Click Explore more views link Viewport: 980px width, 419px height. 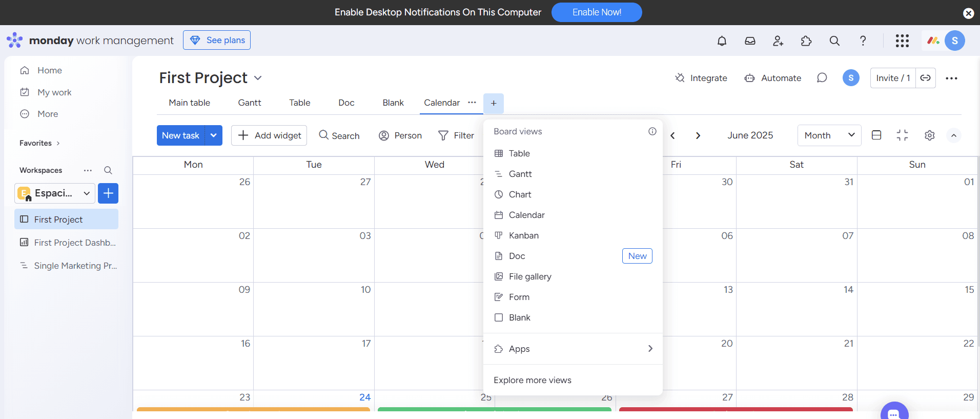point(532,380)
